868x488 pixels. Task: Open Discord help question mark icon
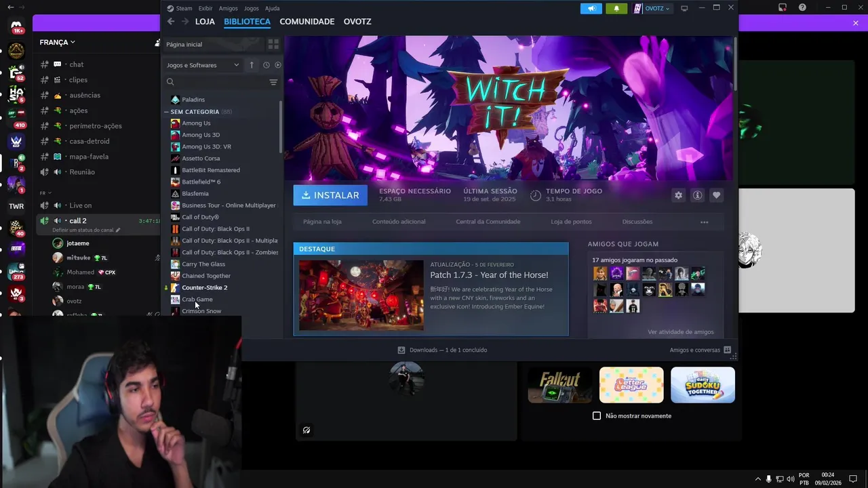tap(802, 7)
